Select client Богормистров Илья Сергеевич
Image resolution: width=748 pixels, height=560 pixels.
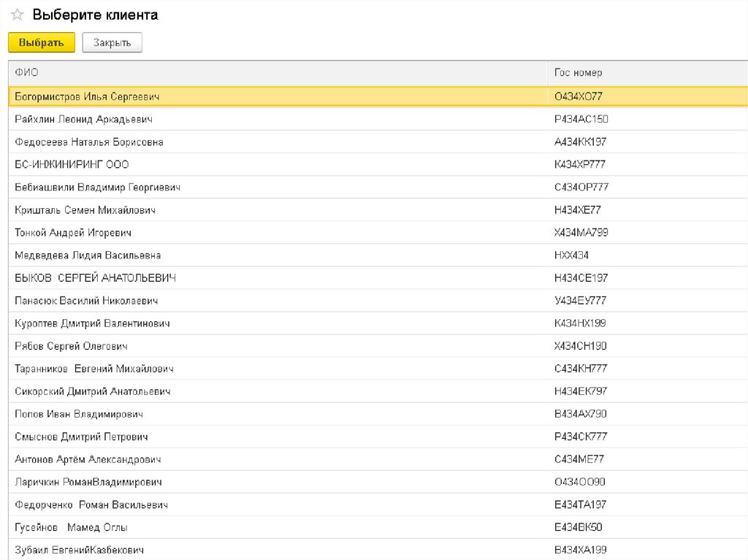click(x=87, y=96)
